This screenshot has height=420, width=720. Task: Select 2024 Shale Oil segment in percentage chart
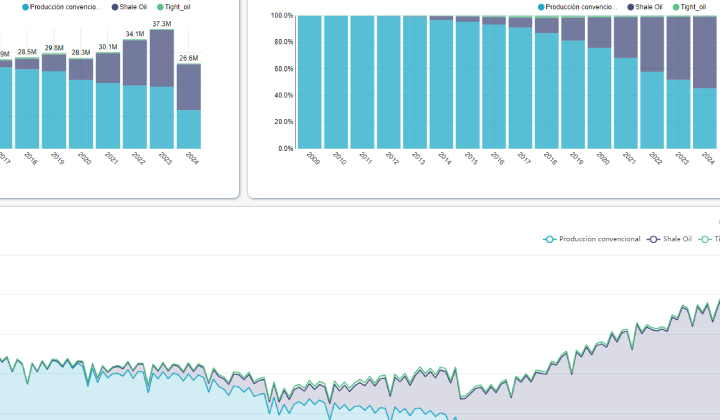coord(705,52)
